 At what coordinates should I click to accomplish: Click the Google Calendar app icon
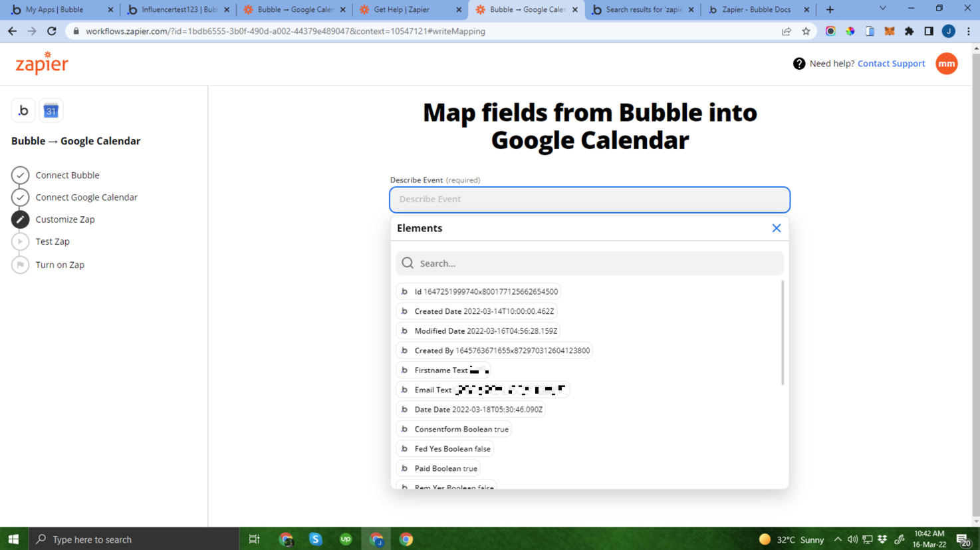(x=51, y=110)
